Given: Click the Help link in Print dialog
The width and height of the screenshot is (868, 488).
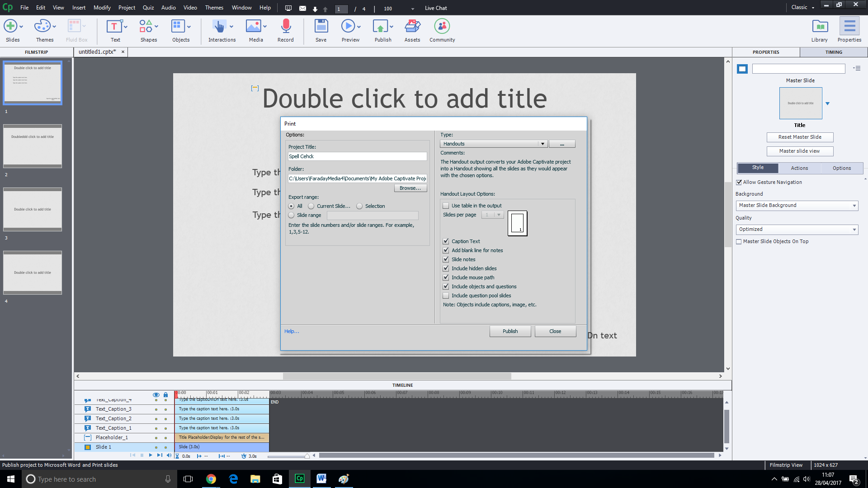Looking at the screenshot, I should coord(292,331).
